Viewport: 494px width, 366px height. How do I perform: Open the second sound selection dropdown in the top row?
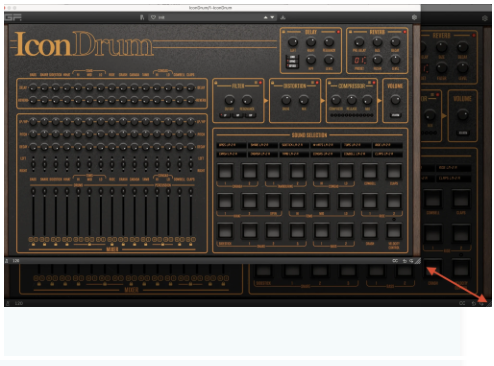pyautogui.click(x=263, y=145)
